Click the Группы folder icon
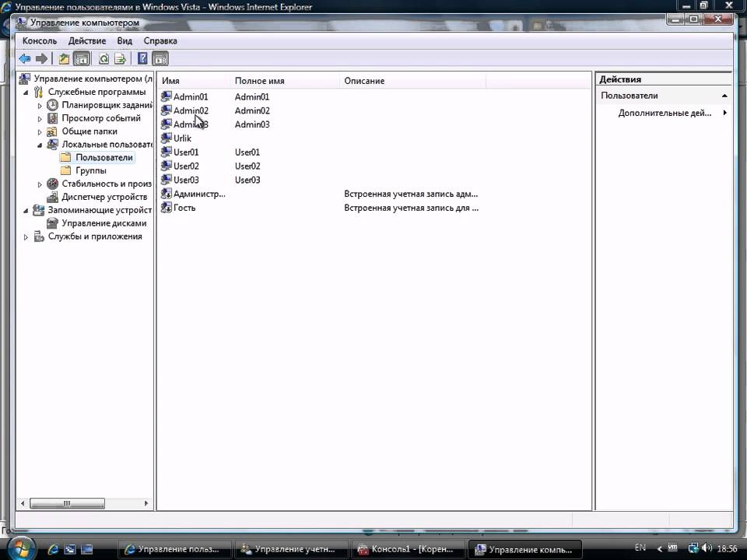The width and height of the screenshot is (747, 560). [x=66, y=170]
